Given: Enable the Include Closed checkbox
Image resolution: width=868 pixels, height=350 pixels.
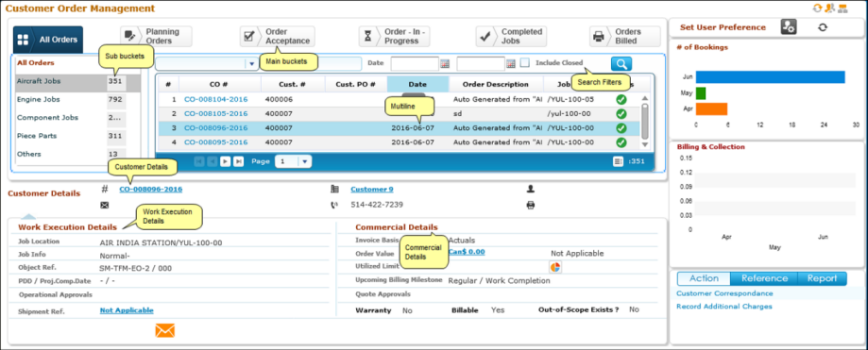Looking at the screenshot, I should pos(525,63).
